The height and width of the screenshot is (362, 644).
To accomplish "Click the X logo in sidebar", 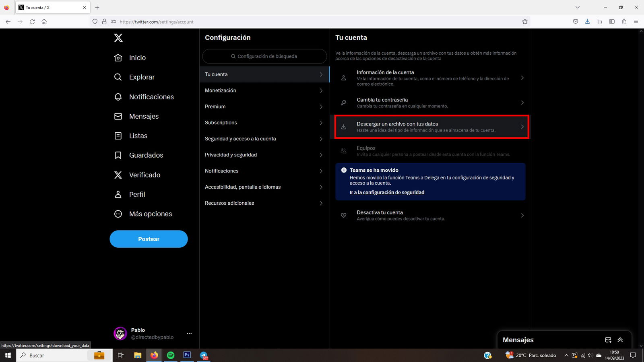I will [x=118, y=38].
